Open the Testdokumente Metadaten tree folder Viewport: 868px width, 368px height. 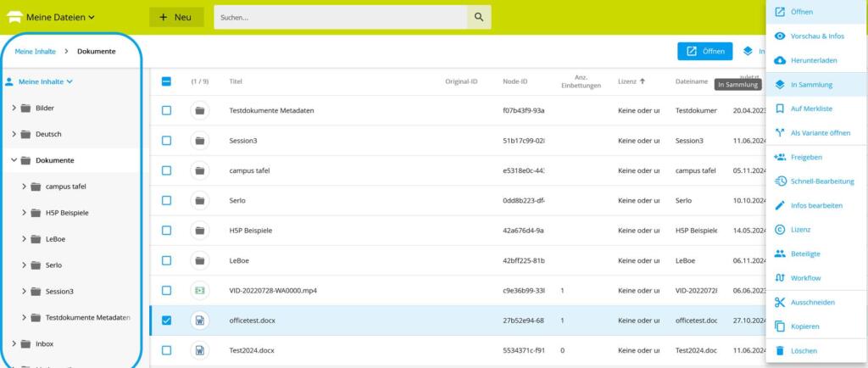click(88, 318)
